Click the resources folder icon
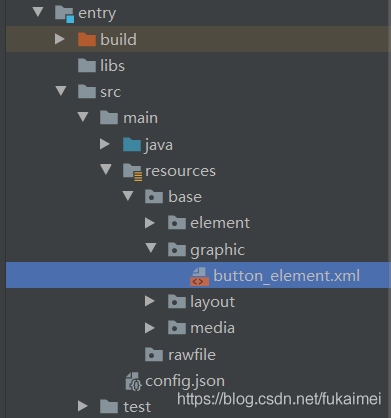Viewport: 391px width, 418px height. (132, 172)
